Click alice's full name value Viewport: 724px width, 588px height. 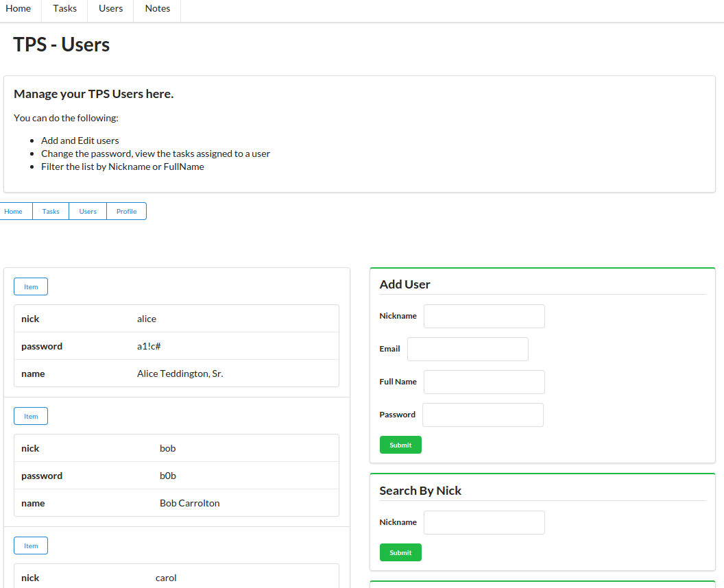[180, 373]
